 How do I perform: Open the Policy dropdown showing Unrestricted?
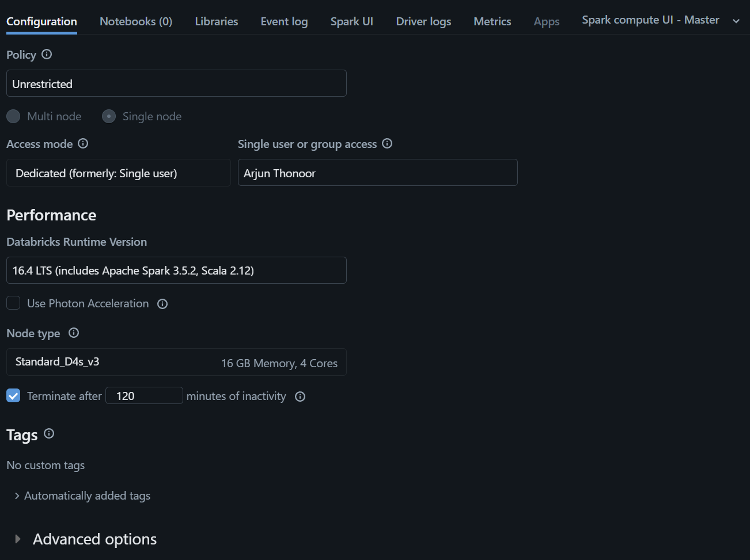(176, 83)
